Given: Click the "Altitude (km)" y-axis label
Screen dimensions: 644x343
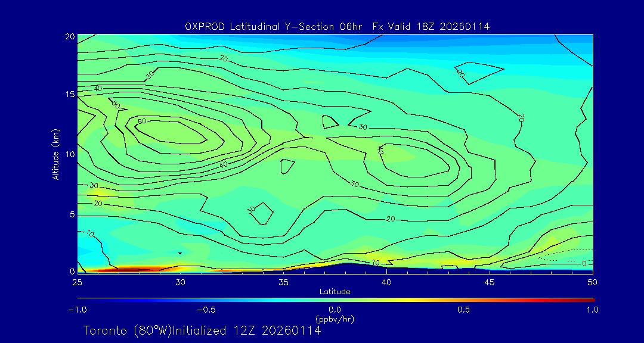Looking at the screenshot, I should coord(55,154).
